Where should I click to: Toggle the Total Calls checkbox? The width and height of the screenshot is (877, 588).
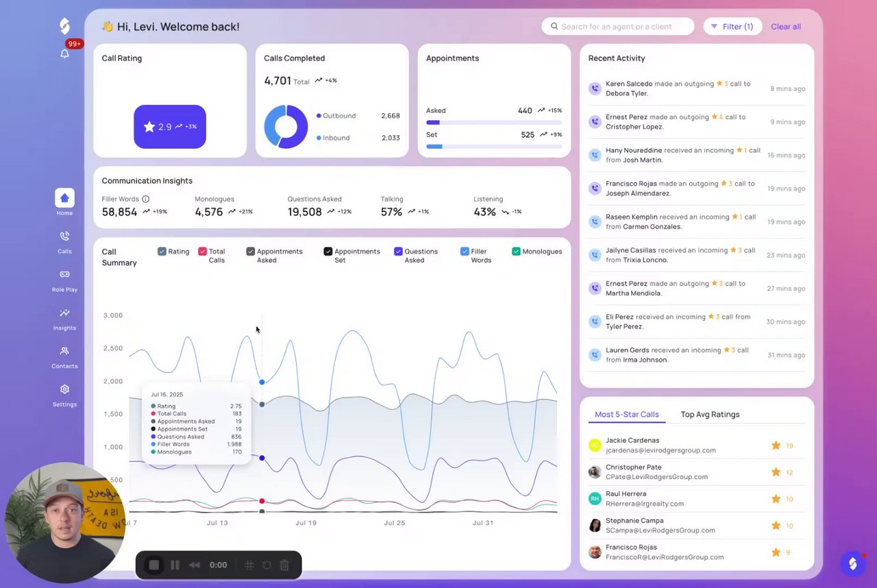[x=202, y=252]
